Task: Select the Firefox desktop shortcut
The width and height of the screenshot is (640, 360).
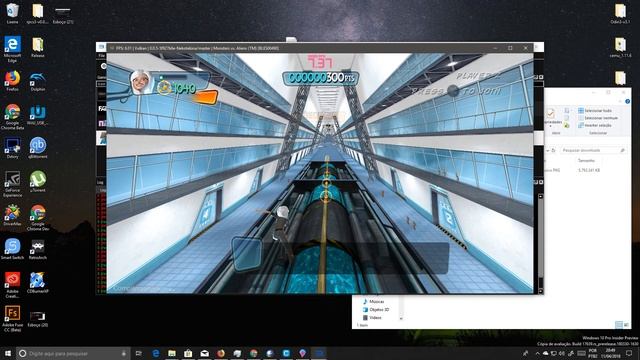Action: tap(12, 81)
